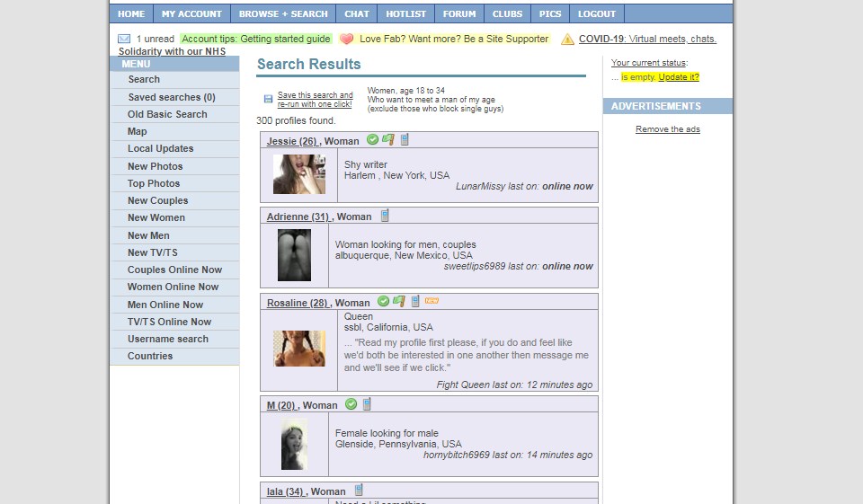Viewport: 863px width, 504px height.
Task: Open the Clubs section in the top navigation
Action: pyautogui.click(x=507, y=14)
